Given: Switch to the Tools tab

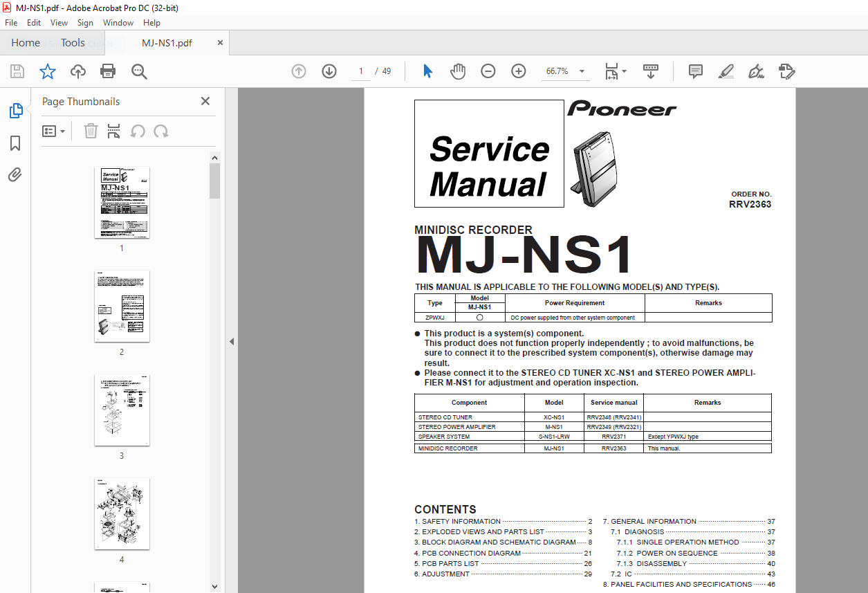Looking at the screenshot, I should pyautogui.click(x=73, y=43).
